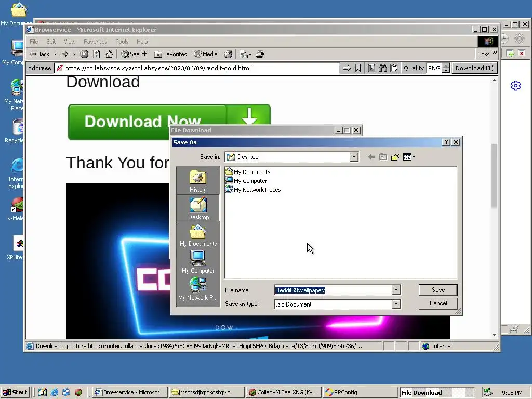Print the page with the printer icon
This screenshot has width=532, height=399.
pos(260,54)
